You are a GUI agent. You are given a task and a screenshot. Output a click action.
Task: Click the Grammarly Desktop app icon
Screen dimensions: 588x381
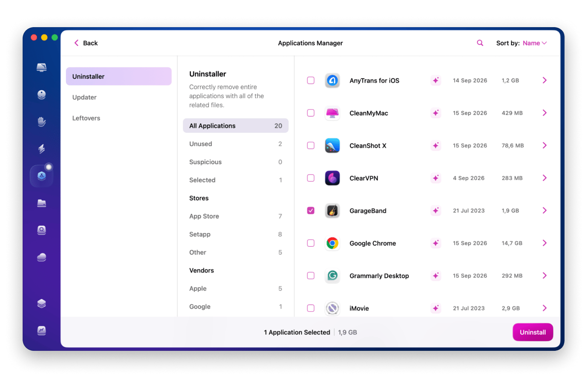click(332, 276)
